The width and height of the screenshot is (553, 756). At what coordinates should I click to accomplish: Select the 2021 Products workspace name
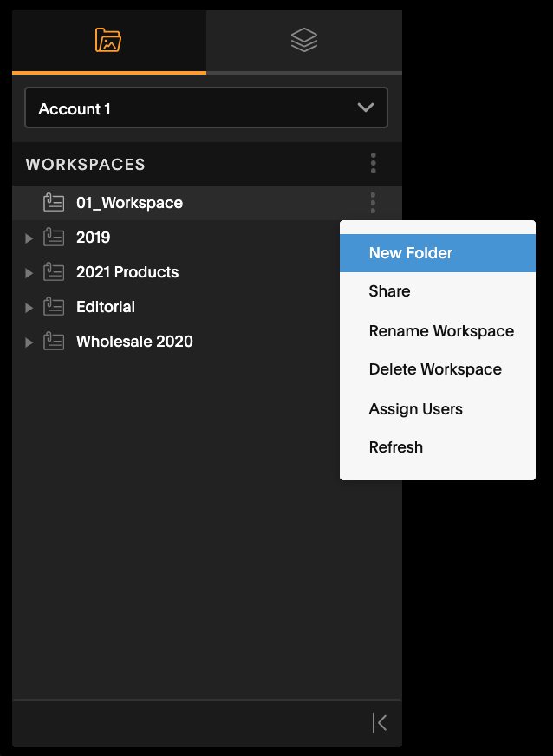[x=127, y=272]
